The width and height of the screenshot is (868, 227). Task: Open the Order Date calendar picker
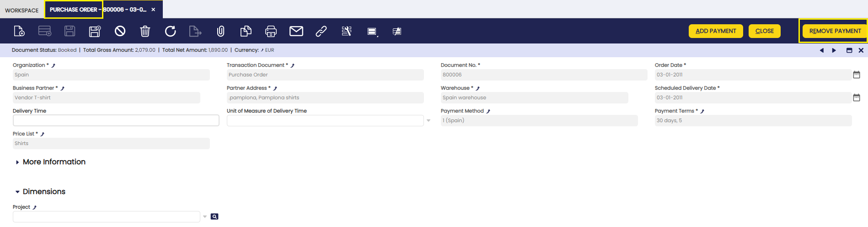point(856,75)
